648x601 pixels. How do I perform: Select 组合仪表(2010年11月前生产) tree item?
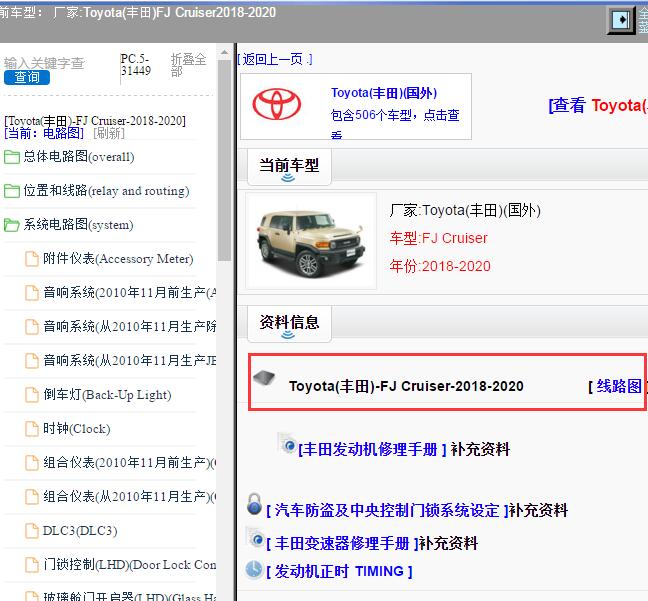[x=129, y=463]
